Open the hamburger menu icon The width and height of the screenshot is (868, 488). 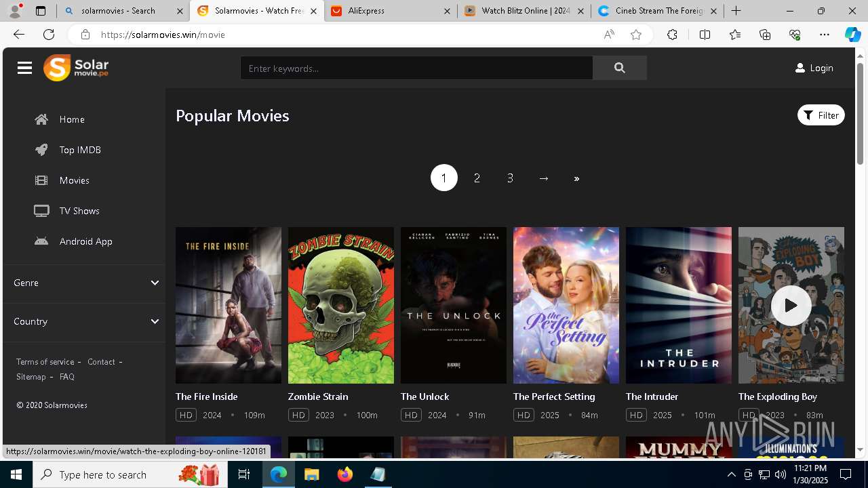click(x=25, y=68)
